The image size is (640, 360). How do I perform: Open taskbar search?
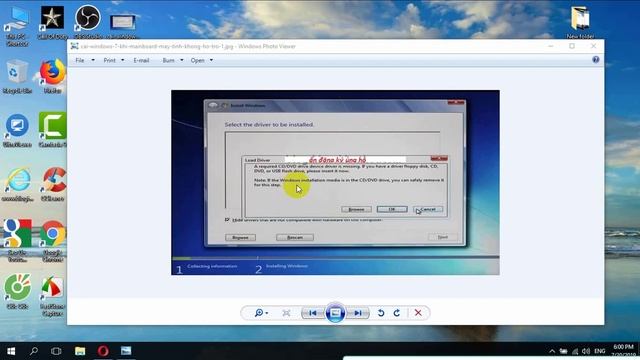point(33,351)
